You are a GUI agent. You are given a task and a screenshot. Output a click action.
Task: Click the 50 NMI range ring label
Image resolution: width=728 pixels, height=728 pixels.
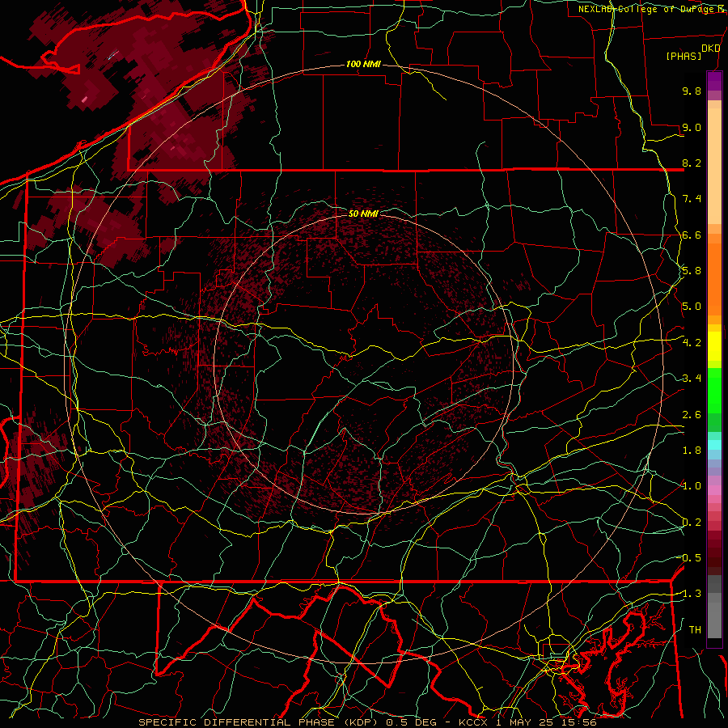(363, 214)
